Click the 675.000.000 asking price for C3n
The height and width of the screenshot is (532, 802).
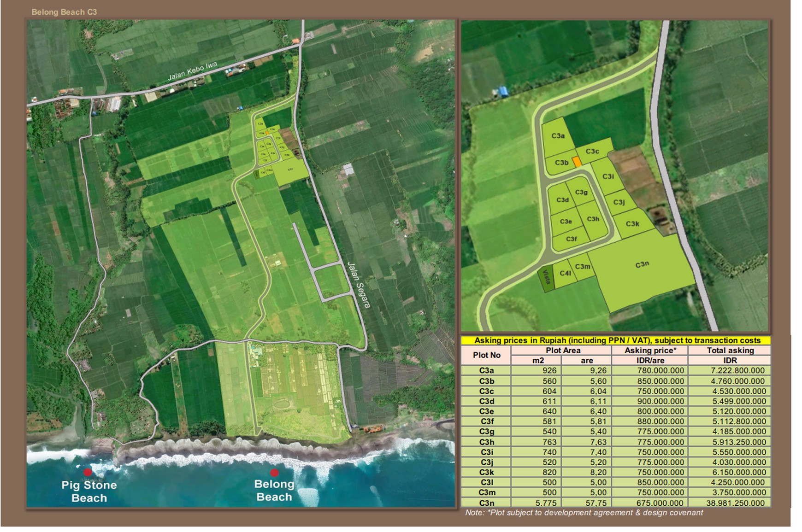coord(660,503)
